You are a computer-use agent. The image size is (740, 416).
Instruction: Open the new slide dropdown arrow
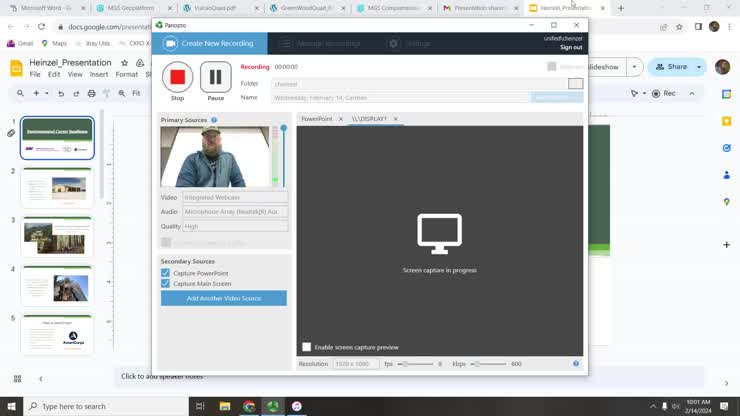click(x=46, y=93)
